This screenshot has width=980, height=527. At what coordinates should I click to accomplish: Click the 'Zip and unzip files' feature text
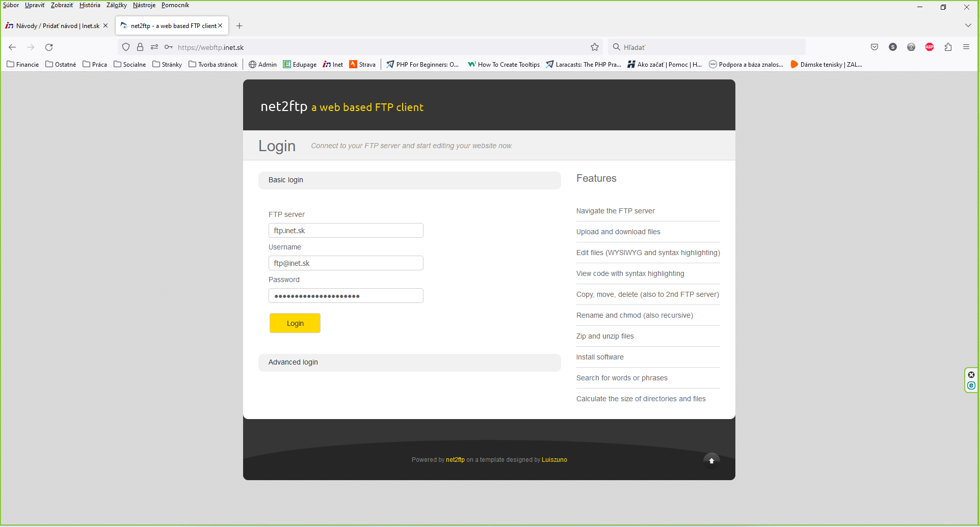pos(605,336)
